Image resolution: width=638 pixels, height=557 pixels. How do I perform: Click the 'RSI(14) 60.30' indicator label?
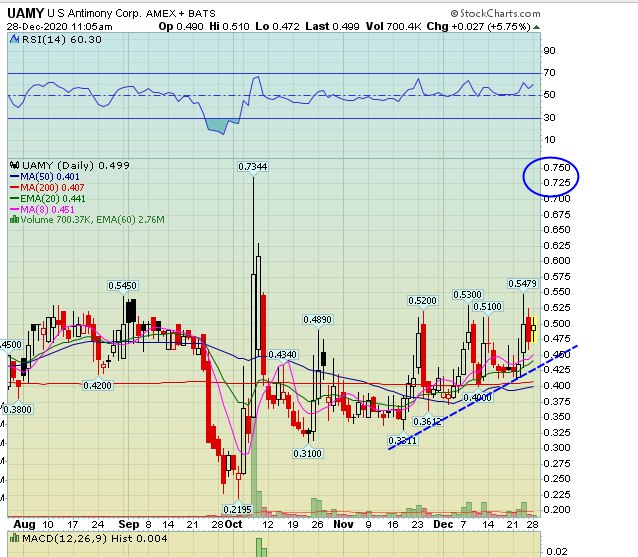[x=62, y=39]
